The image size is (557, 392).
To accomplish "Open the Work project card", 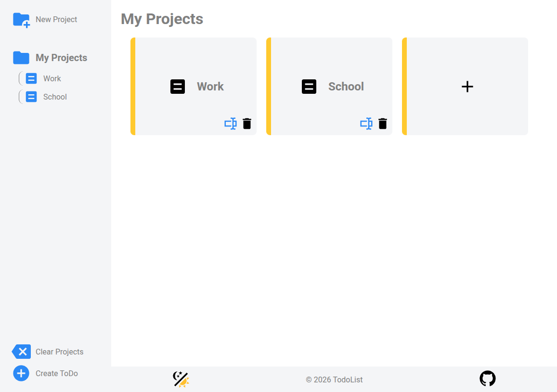I will click(197, 87).
